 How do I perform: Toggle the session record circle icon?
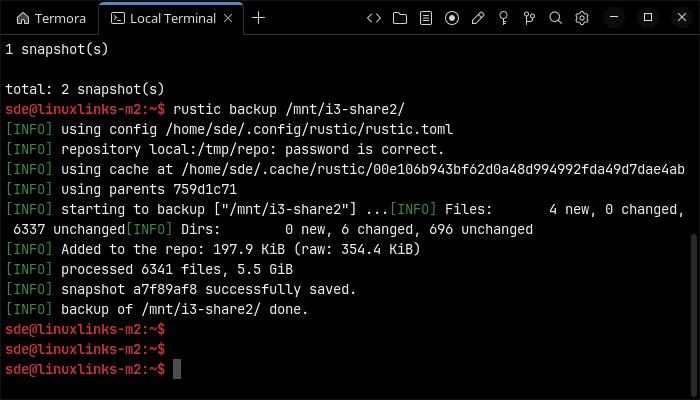click(x=452, y=18)
